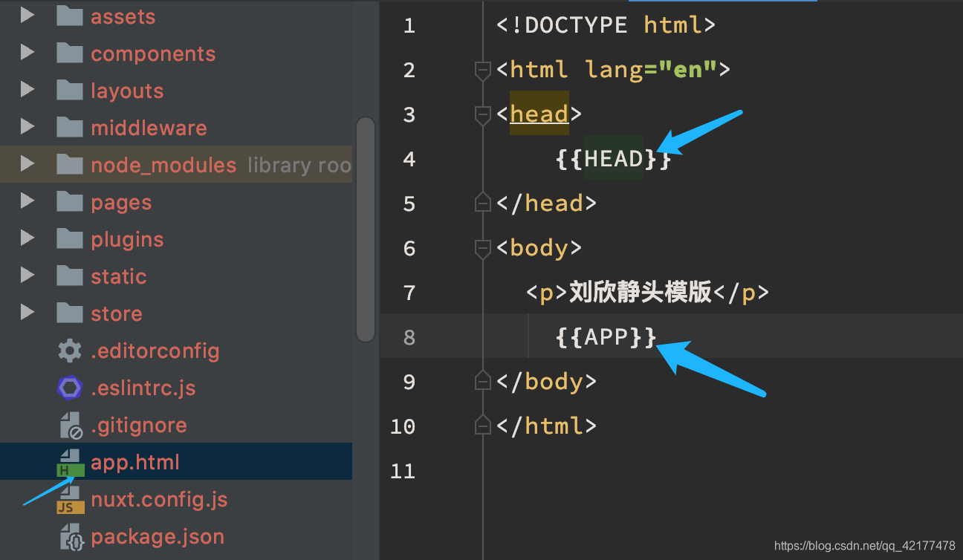Collapse the head tag fold marker on line 3

click(483, 115)
